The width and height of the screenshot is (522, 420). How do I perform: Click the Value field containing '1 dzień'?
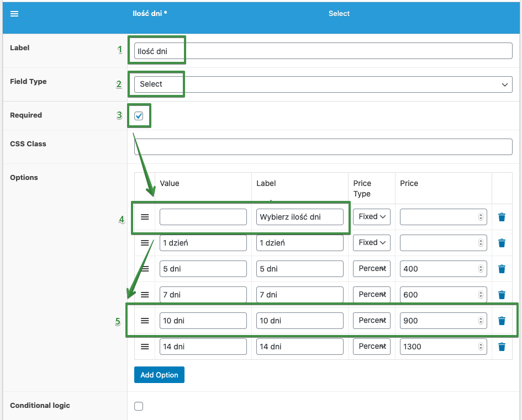tap(203, 243)
